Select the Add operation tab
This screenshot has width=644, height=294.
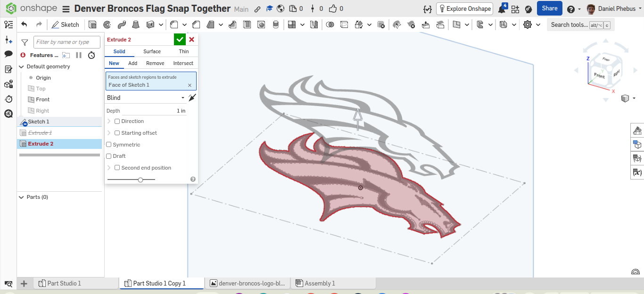pyautogui.click(x=132, y=63)
